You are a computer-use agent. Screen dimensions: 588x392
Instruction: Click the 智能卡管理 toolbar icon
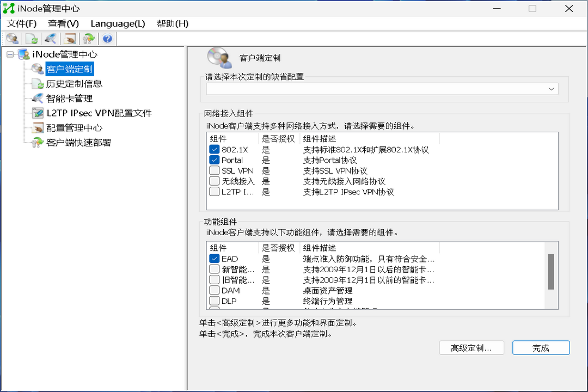click(50, 38)
